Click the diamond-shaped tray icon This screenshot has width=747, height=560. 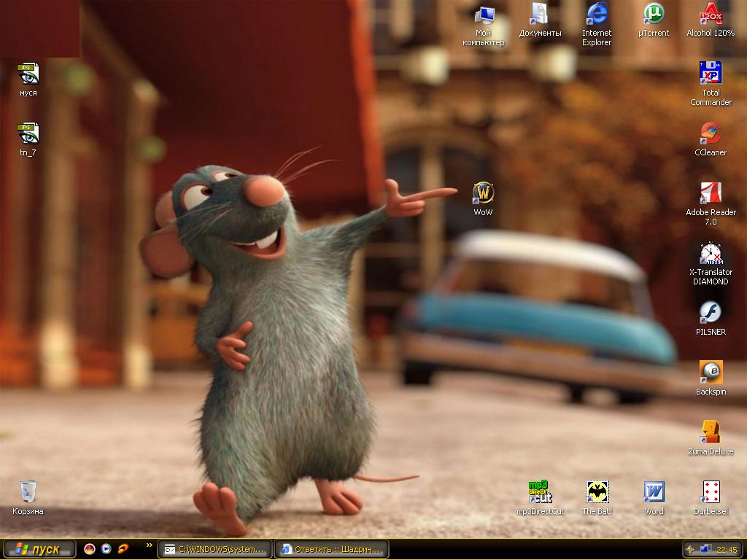coord(691,549)
